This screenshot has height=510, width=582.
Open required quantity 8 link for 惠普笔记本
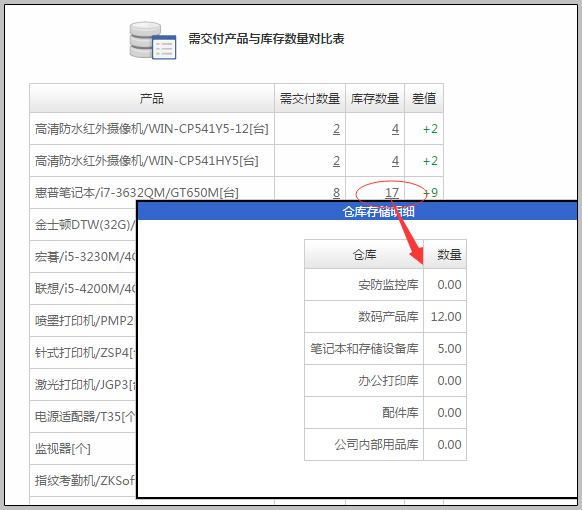tap(336, 193)
